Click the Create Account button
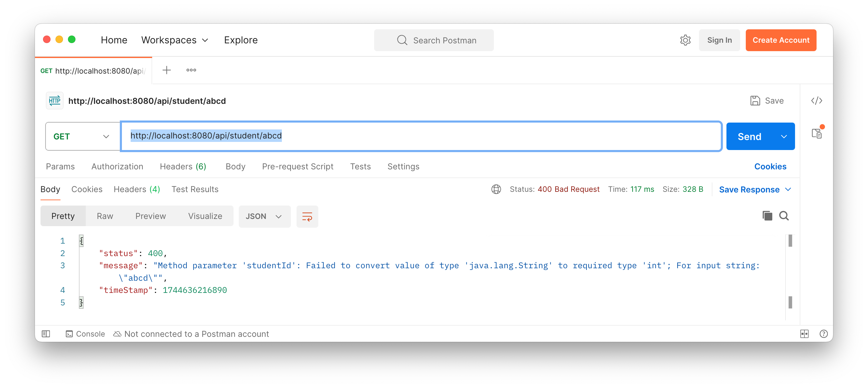This screenshot has width=868, height=388. point(781,40)
